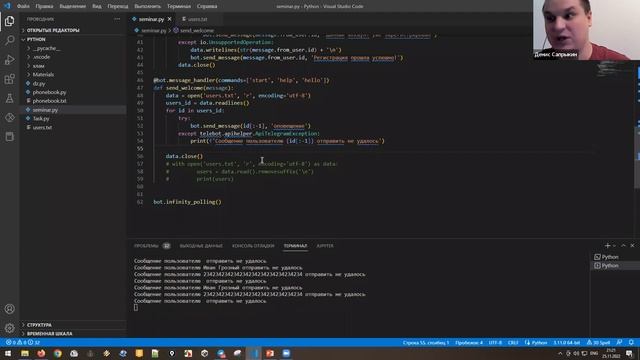
Task: Open the Файл menu
Action: (x=23, y=6)
